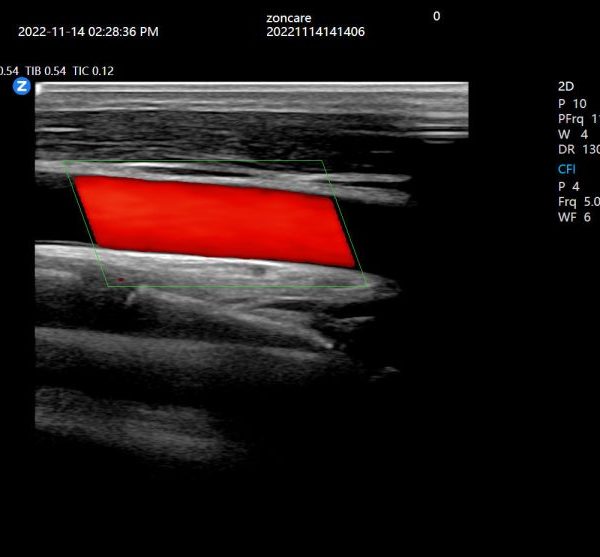The width and height of the screenshot is (600, 557).
Task: Click the TIB 0.54 thermal index
Action: [x=46, y=70]
